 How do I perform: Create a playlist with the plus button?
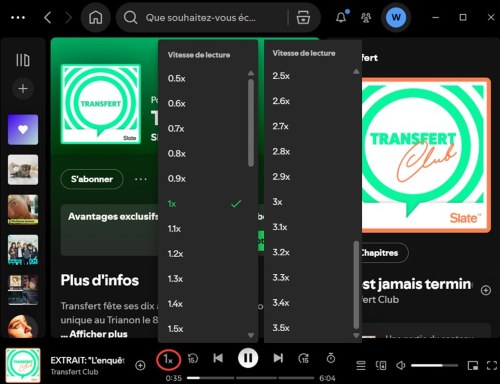23,89
